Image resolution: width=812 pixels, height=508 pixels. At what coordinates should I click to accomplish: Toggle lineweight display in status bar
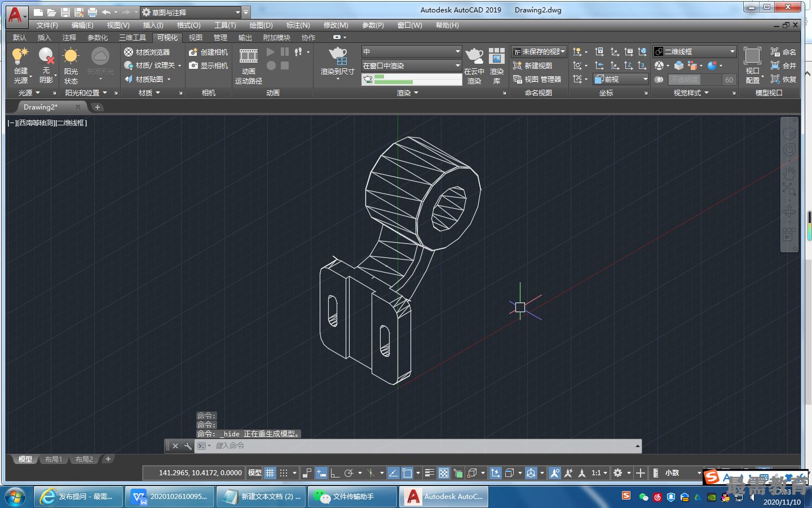(x=430, y=473)
